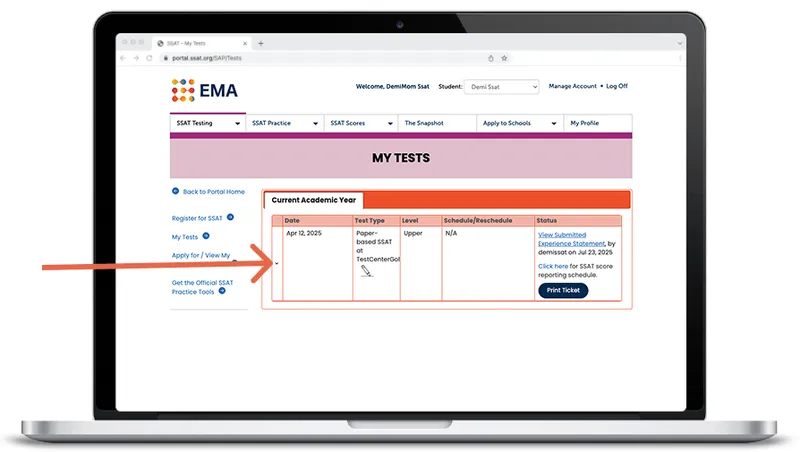Image resolution: width=800 pixels, height=452 pixels.
Task: Click arrow icon beside My Tests
Action: click(x=206, y=236)
